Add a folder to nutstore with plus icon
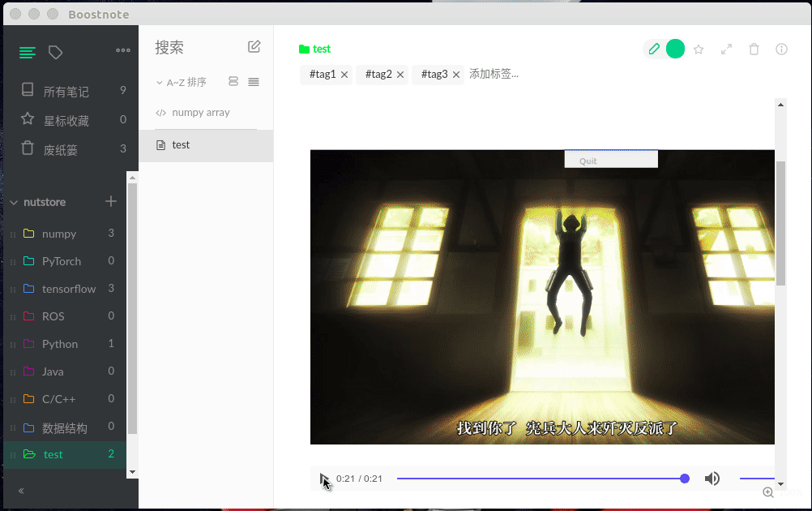 (x=111, y=201)
